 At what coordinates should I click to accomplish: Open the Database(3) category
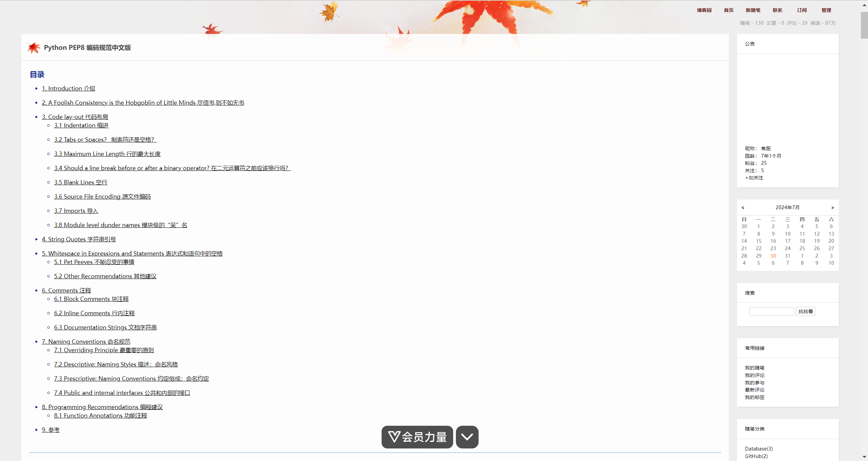click(x=759, y=449)
